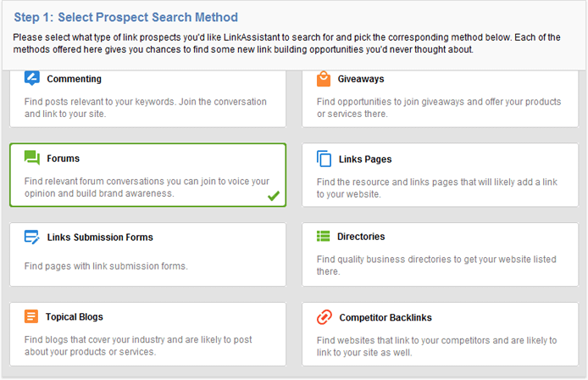Screen dimensions: 588x380
Task: Pick the Directories method heading
Action: (x=361, y=237)
